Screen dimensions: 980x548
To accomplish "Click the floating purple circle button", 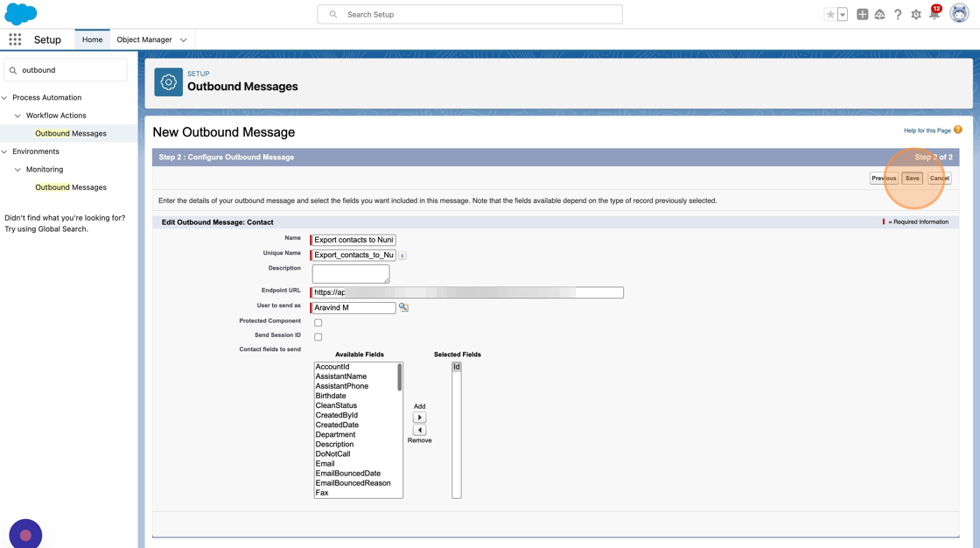I will click(25, 535).
